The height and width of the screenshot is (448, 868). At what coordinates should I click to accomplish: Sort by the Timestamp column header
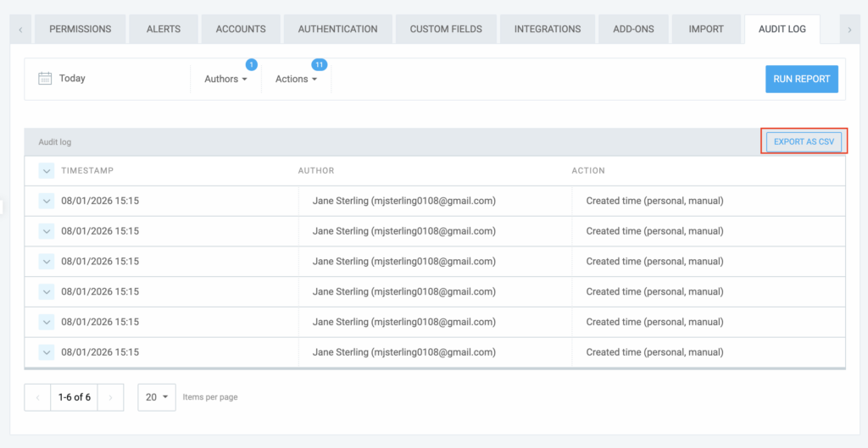click(87, 171)
